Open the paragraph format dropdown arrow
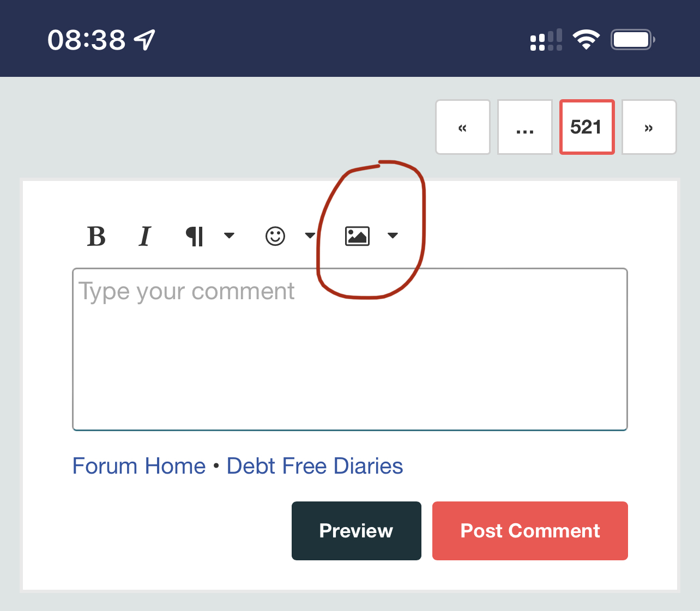This screenshot has height=611, width=700. point(230,235)
